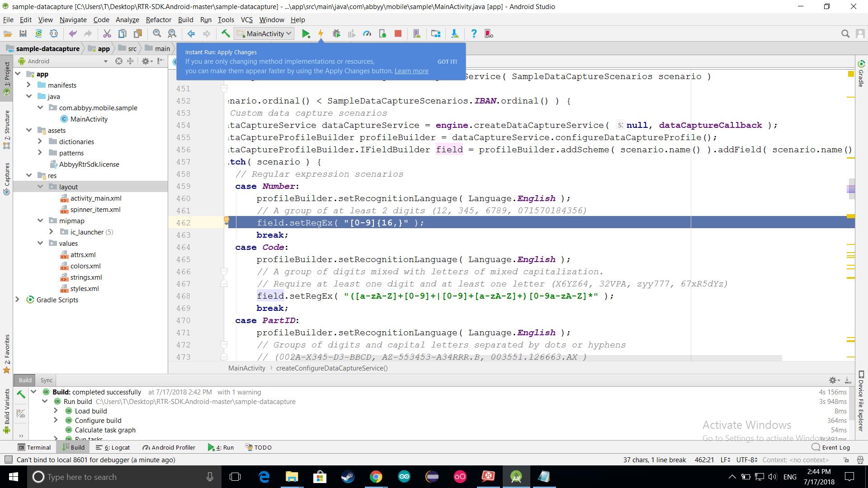Open the Event Log
This screenshot has height=488, width=868.
tap(831, 447)
